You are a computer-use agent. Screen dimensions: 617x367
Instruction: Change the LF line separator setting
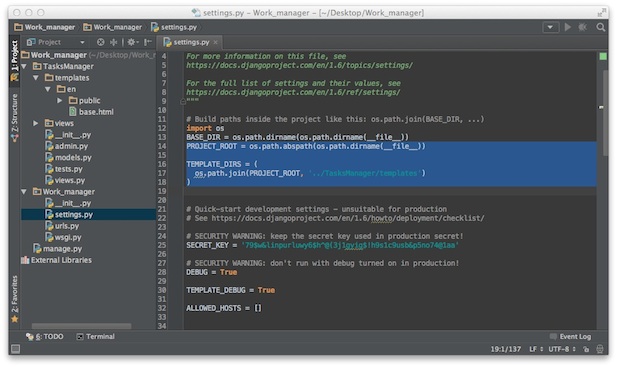(x=536, y=349)
